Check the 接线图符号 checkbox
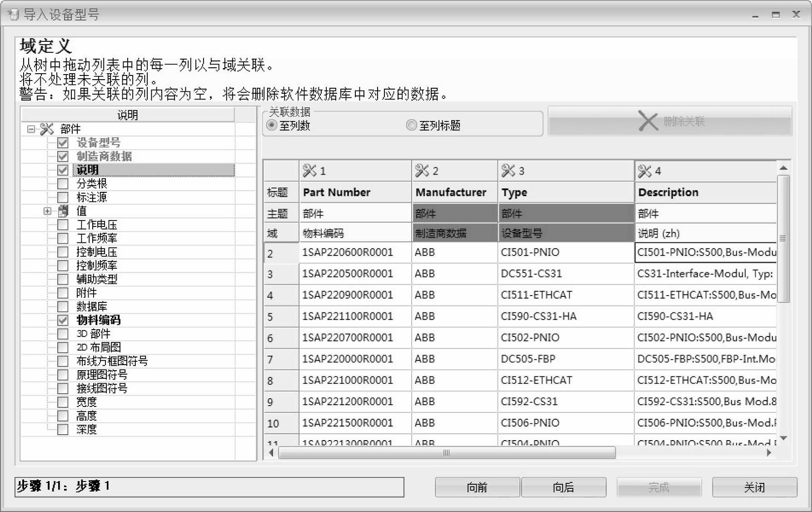Screen dimensions: 812x512 [63, 388]
